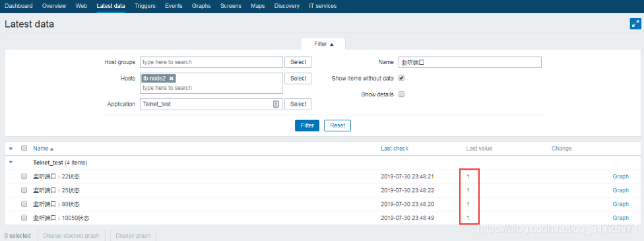
Task: Open the Discovery menu
Action: click(x=286, y=6)
